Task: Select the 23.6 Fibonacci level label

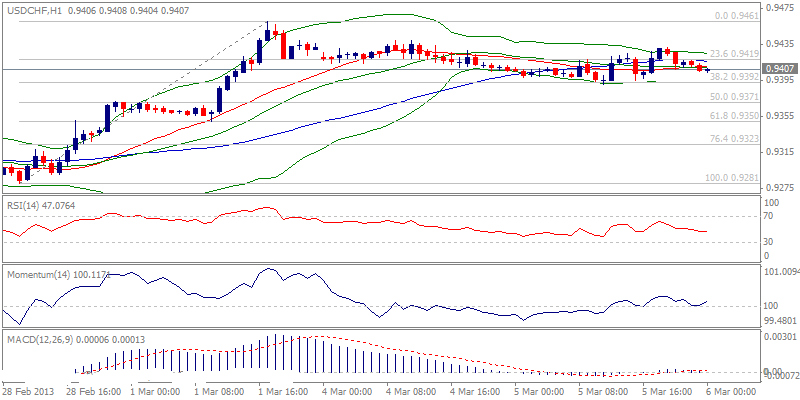Action: [732, 54]
